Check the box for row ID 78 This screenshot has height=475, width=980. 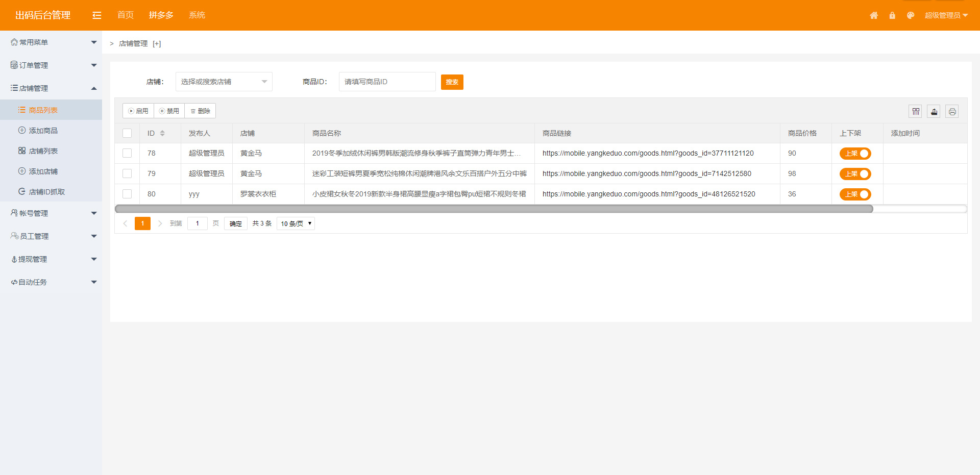pyautogui.click(x=127, y=153)
